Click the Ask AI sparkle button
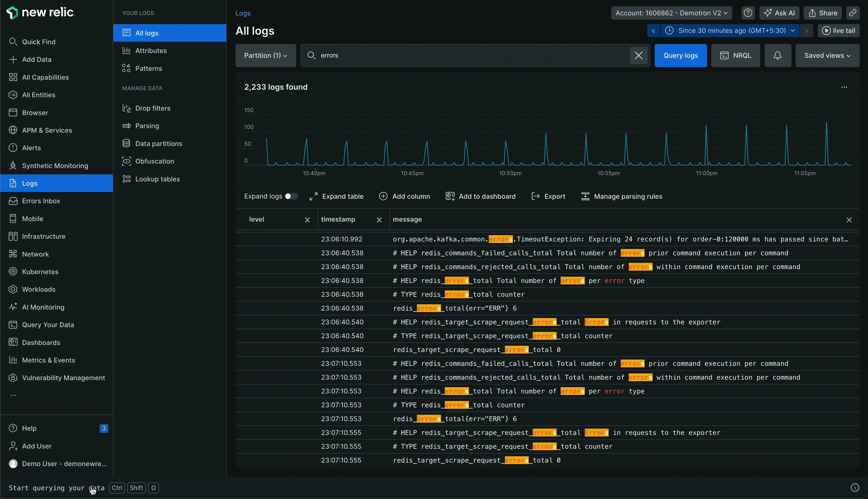Image resolution: width=868 pixels, height=499 pixels. coord(779,13)
